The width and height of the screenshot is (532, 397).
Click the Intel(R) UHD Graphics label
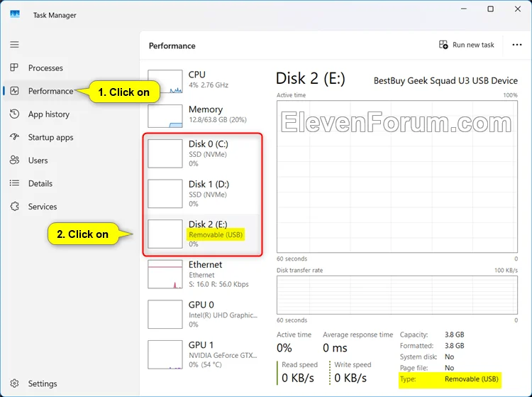(x=223, y=315)
